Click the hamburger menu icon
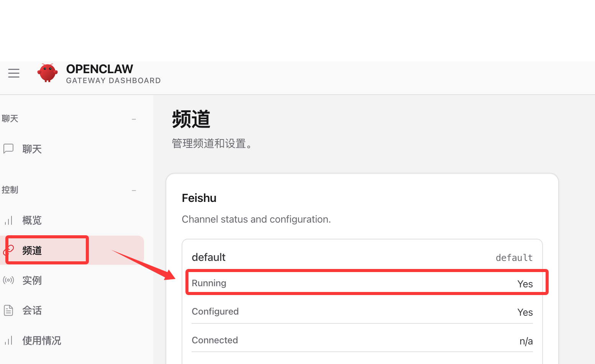Screen dimensions: 595x364 pos(14,73)
